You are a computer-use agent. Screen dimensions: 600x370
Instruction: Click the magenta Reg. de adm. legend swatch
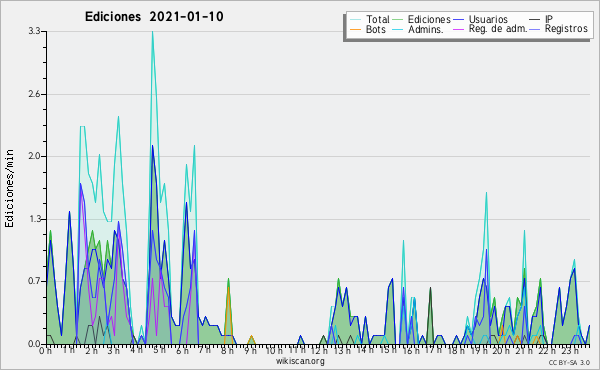click(458, 29)
